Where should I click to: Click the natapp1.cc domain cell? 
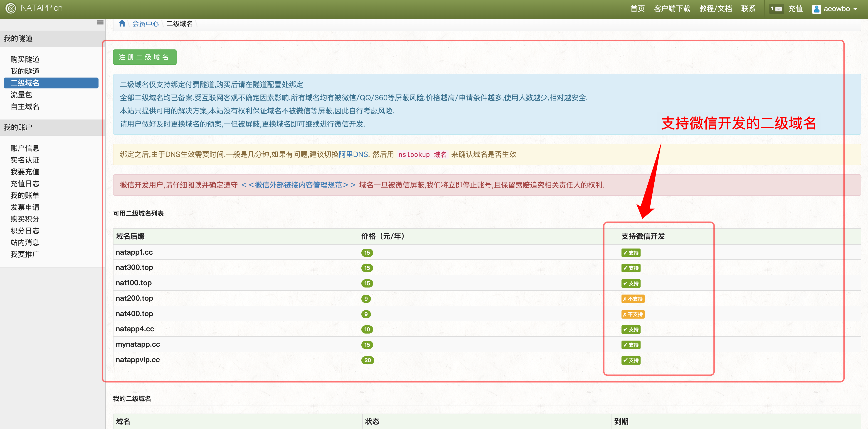pos(236,252)
